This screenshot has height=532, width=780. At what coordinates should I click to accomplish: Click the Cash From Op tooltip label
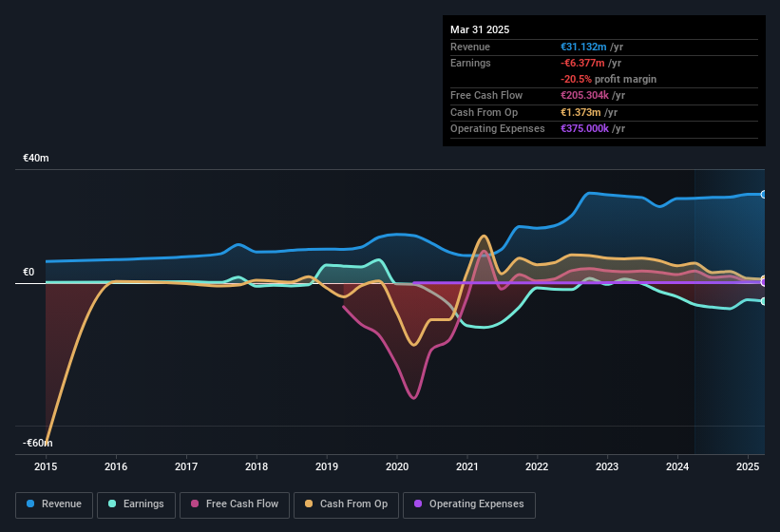(484, 112)
